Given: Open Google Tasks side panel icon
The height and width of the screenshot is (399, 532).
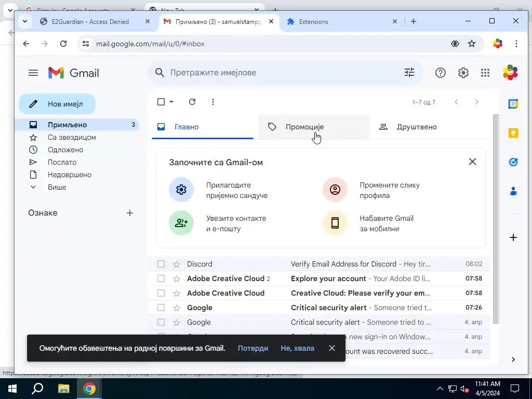Looking at the screenshot, I should [x=513, y=162].
